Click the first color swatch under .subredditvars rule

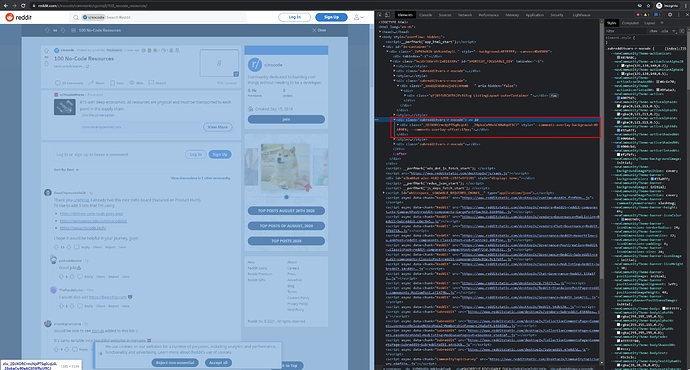[x=618, y=57]
